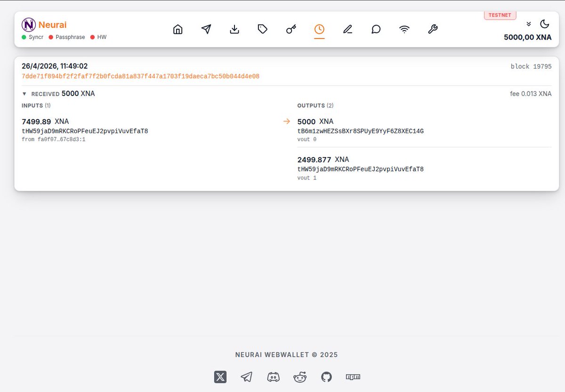Click the Neurai brand name text
The height and width of the screenshot is (392, 565).
[x=52, y=24]
